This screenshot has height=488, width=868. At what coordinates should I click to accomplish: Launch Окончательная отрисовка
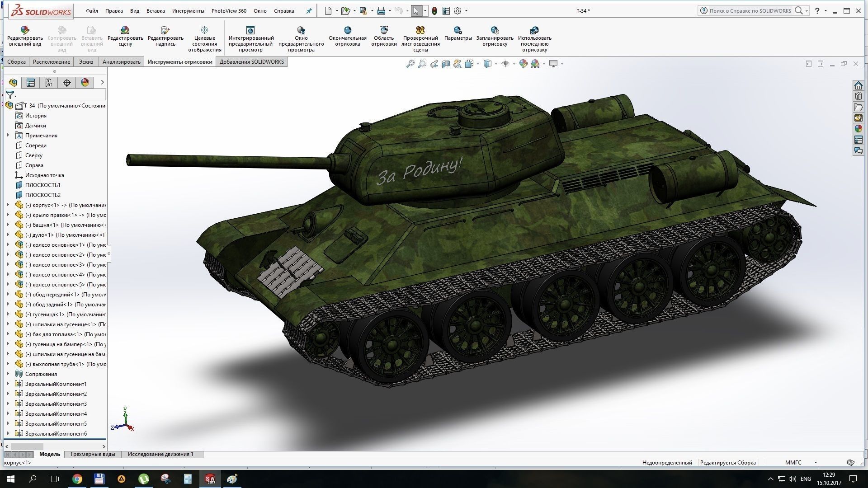(348, 36)
